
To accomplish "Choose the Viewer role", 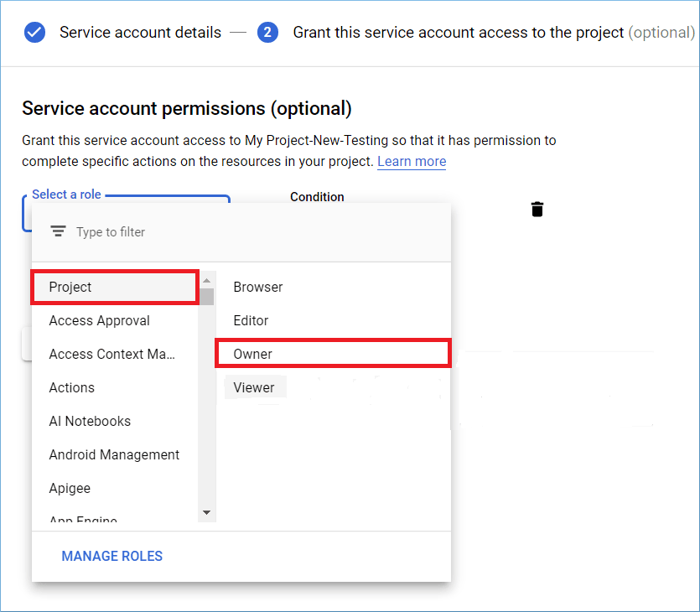I will pyautogui.click(x=333, y=387).
